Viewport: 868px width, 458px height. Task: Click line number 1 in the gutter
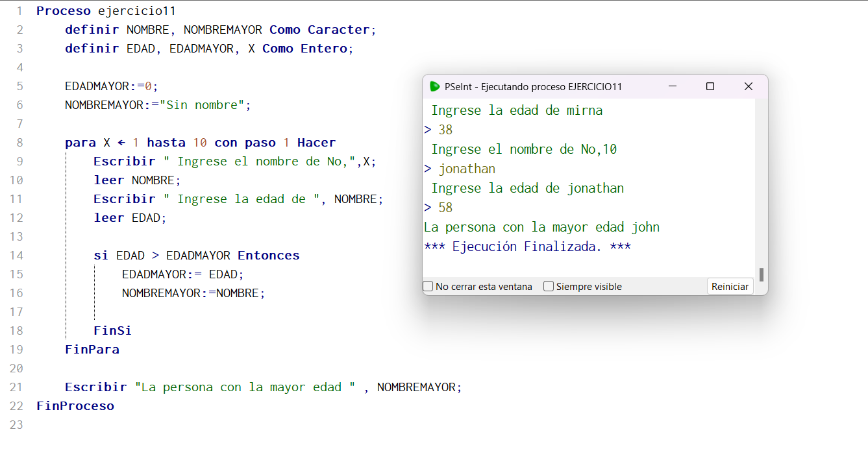pos(19,11)
